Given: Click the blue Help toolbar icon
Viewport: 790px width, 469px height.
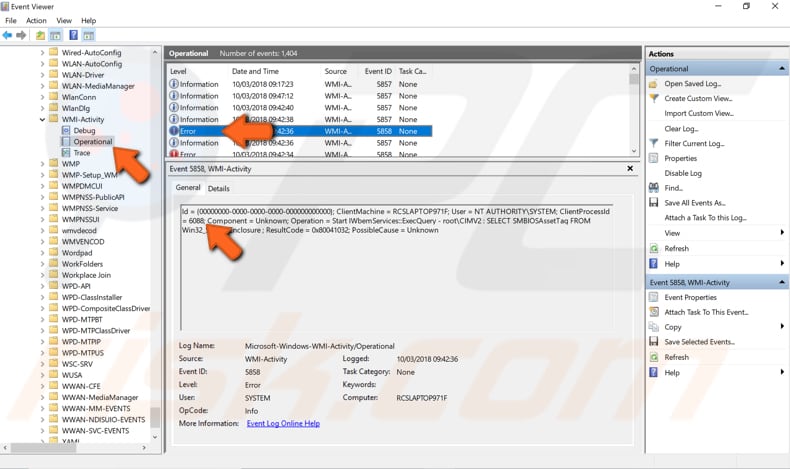Looking at the screenshot, I should coord(74,35).
